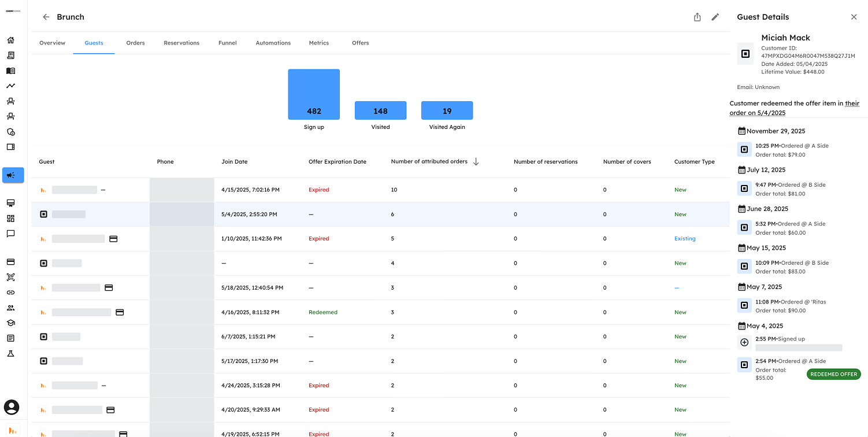Click the 'their order on 5/4/2025' link

tap(851, 104)
